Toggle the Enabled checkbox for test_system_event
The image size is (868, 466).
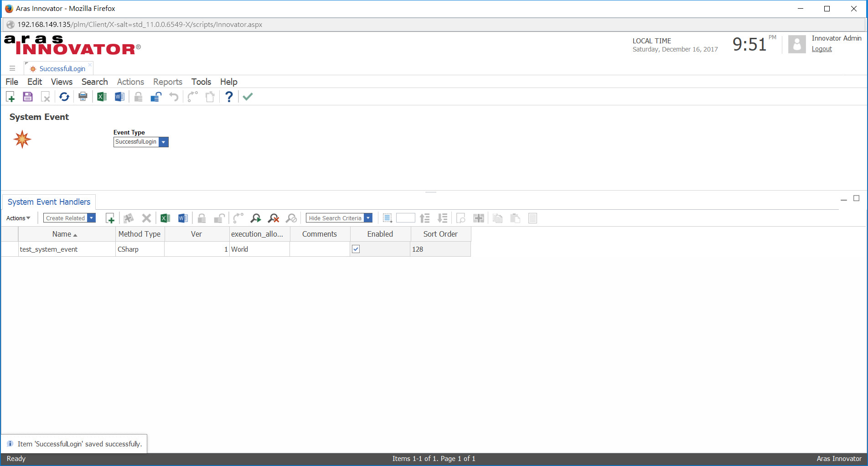[x=356, y=249]
